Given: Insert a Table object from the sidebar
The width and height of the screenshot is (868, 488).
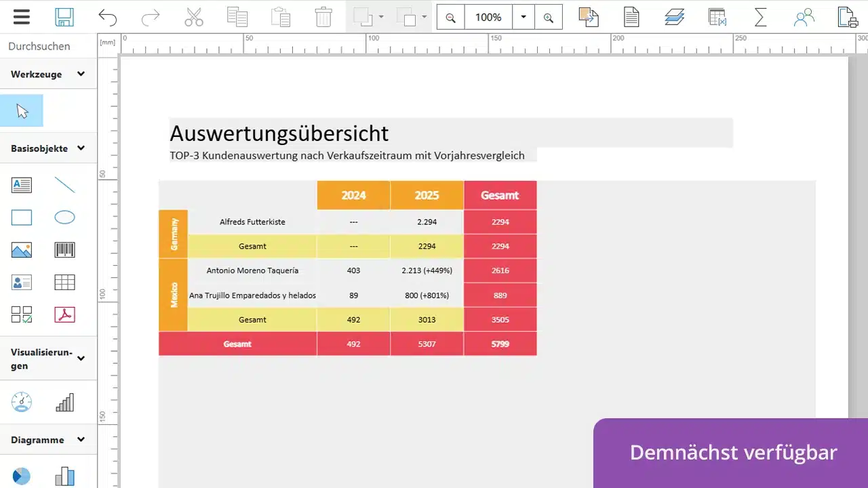Looking at the screenshot, I should click(64, 282).
